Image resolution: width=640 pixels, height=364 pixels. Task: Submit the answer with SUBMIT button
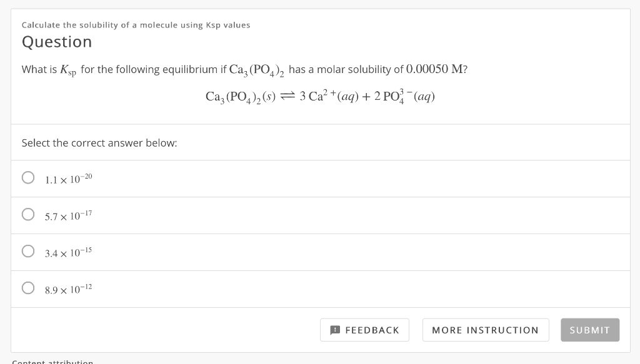coord(590,330)
